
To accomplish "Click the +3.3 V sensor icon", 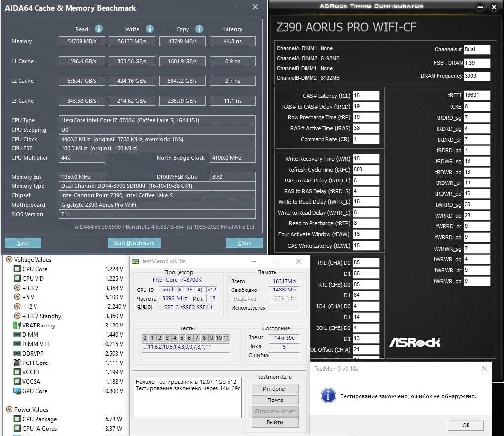I will 17,288.
